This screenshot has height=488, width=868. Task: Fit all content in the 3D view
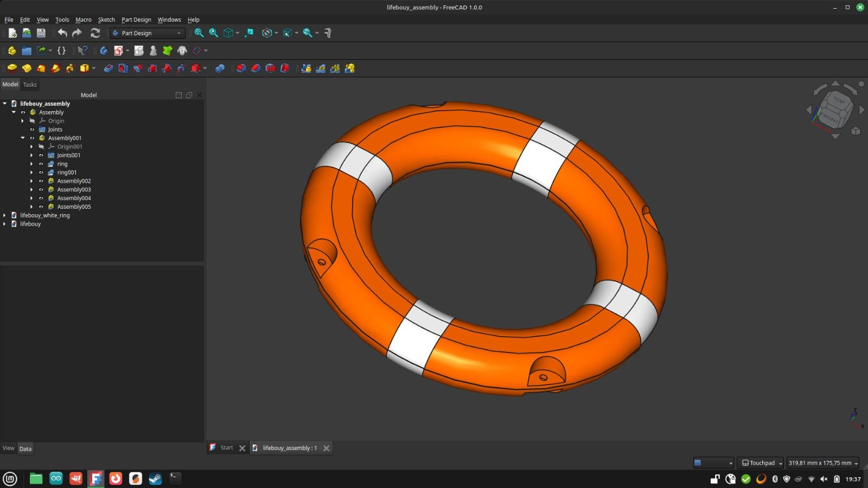coord(199,33)
